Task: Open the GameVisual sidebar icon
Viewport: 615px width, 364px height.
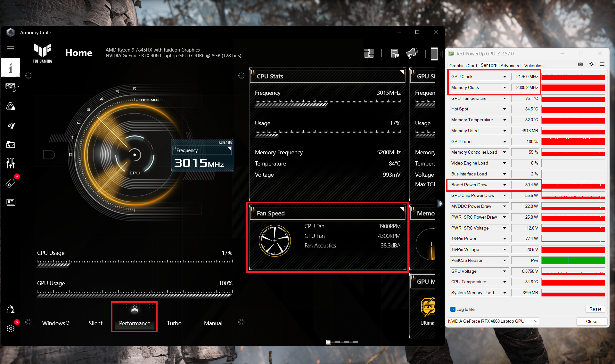Action: pyautogui.click(x=11, y=125)
